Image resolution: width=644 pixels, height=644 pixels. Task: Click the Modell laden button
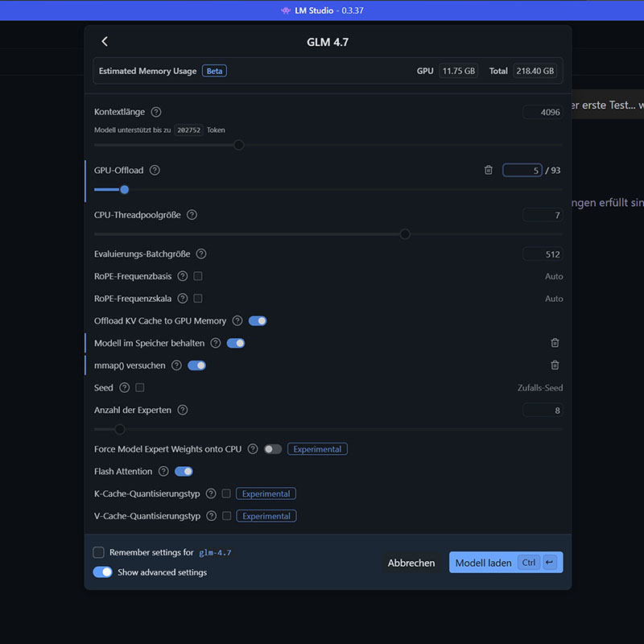pyautogui.click(x=506, y=562)
